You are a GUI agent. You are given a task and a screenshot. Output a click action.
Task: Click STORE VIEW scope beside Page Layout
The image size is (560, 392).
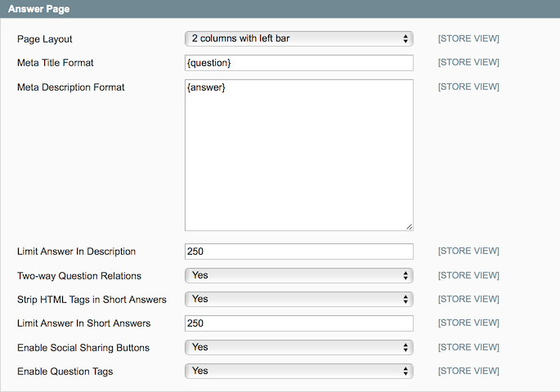click(x=468, y=38)
